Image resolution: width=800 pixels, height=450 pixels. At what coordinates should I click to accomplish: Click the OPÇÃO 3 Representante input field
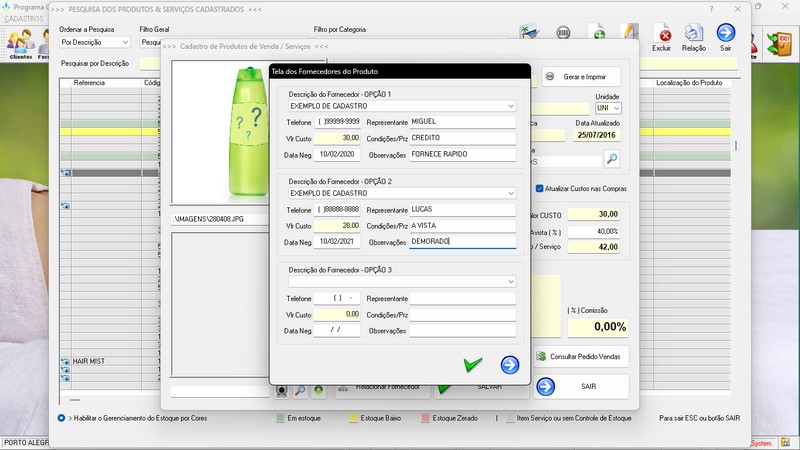[x=462, y=298]
